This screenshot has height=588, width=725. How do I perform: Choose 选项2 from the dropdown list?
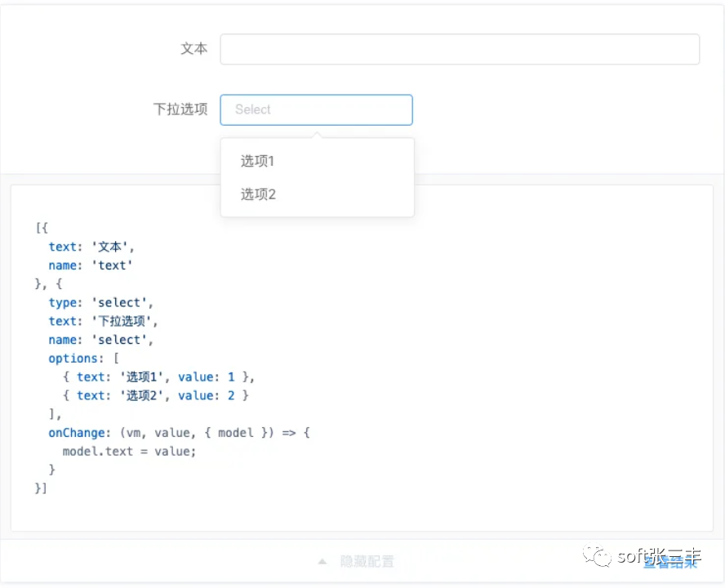tap(258, 194)
